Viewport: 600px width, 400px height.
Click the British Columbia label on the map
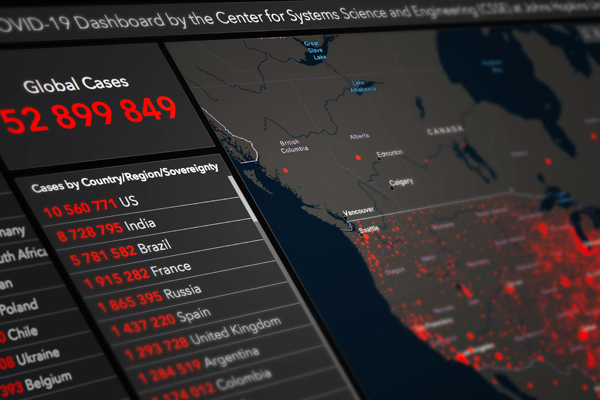click(294, 147)
